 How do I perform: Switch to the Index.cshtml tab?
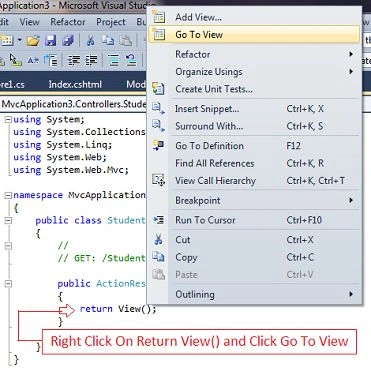75,84
